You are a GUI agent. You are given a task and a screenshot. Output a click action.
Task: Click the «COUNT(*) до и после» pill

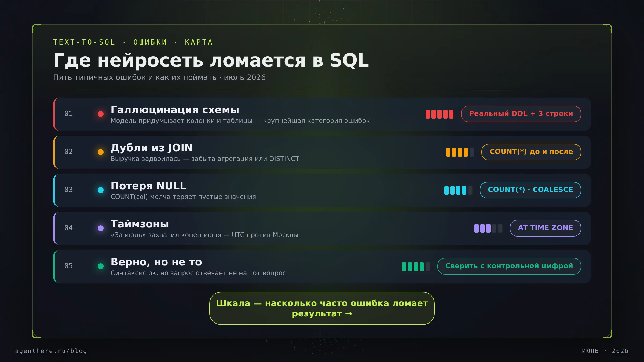coord(531,152)
